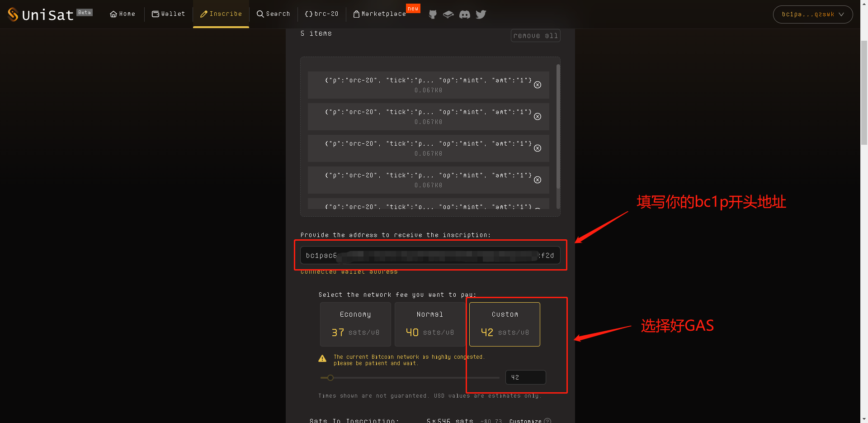Viewport: 868px width, 423px height.
Task: Click the first 0.067KB size text
Action: (429, 90)
